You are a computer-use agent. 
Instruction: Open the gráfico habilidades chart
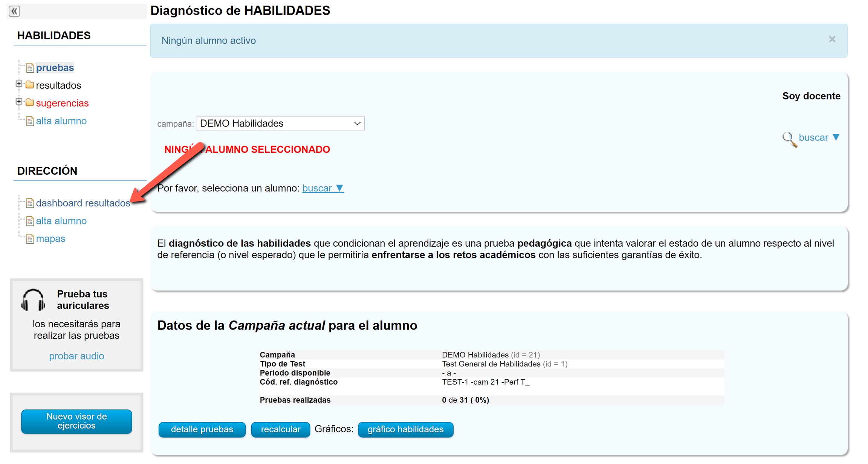coord(405,429)
